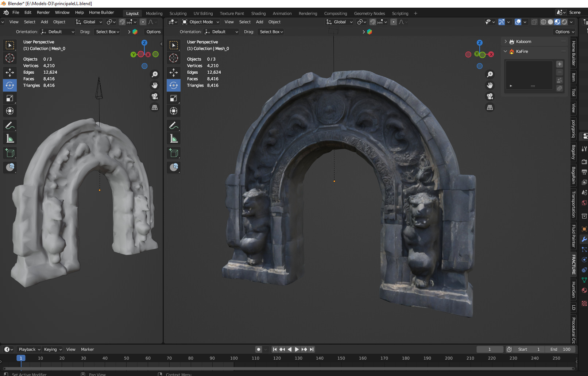The width and height of the screenshot is (588, 376).
Task: Expand the Kaboom panel
Action: point(506,42)
